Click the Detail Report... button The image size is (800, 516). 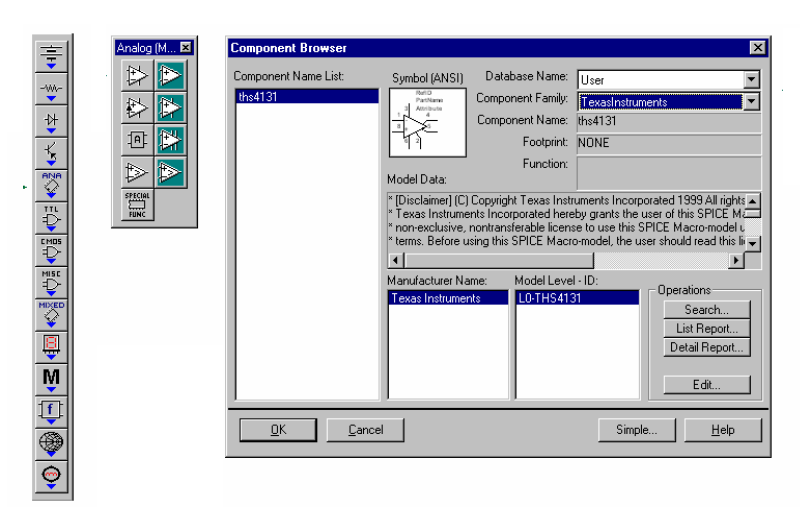tap(707, 348)
